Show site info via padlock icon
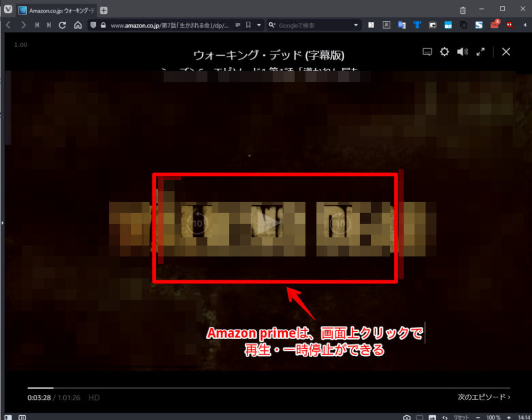Image resolution: width=532 pixels, height=420 pixels. pyautogui.click(x=103, y=25)
